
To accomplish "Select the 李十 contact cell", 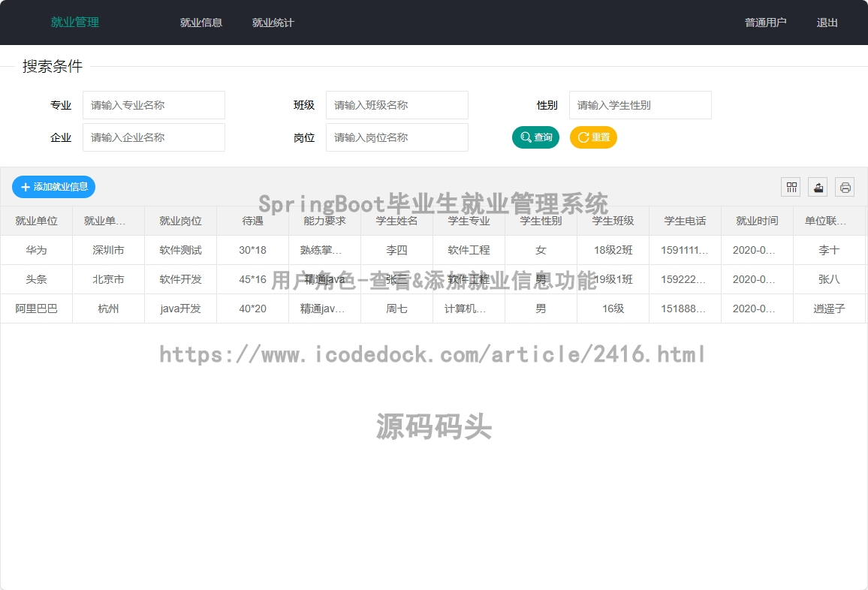I will [x=829, y=250].
